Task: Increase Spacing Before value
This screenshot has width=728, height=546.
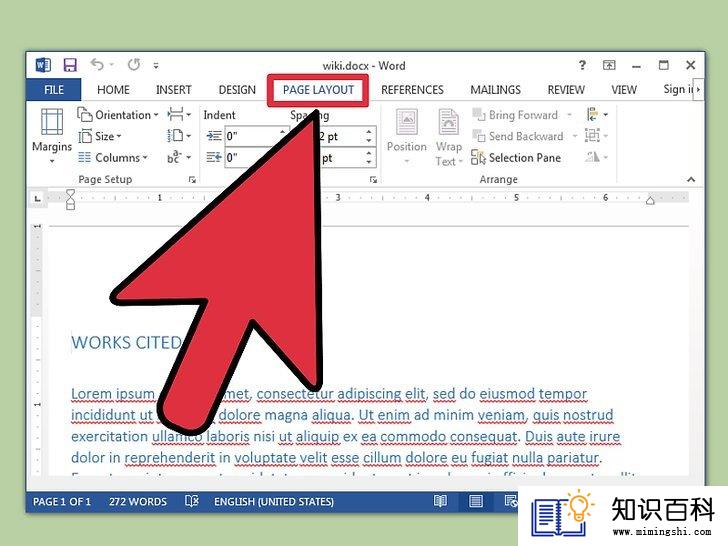Action: click(369, 132)
